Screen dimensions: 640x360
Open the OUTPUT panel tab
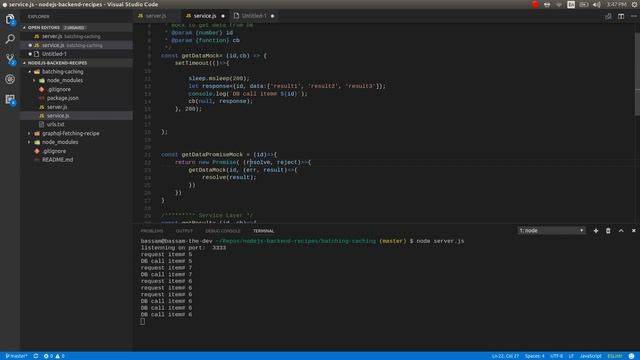coord(184,231)
